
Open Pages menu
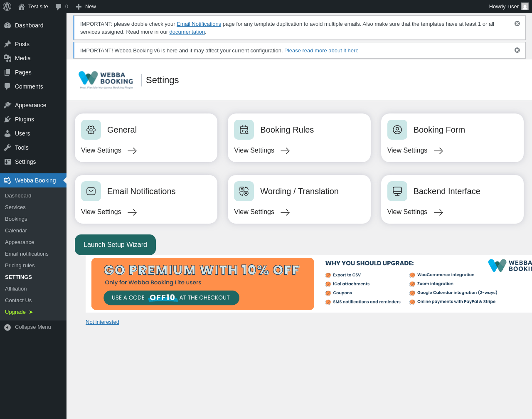pyautogui.click(x=33, y=72)
